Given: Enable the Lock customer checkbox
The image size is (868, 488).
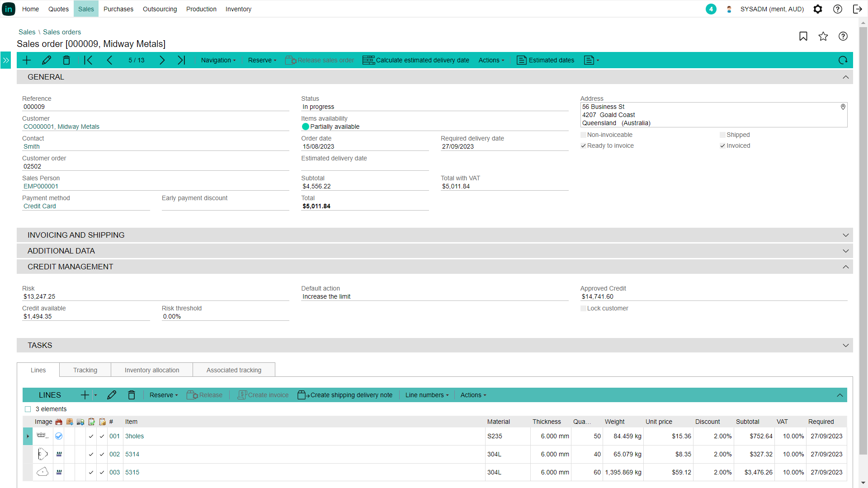Looking at the screenshot, I should [x=584, y=308].
